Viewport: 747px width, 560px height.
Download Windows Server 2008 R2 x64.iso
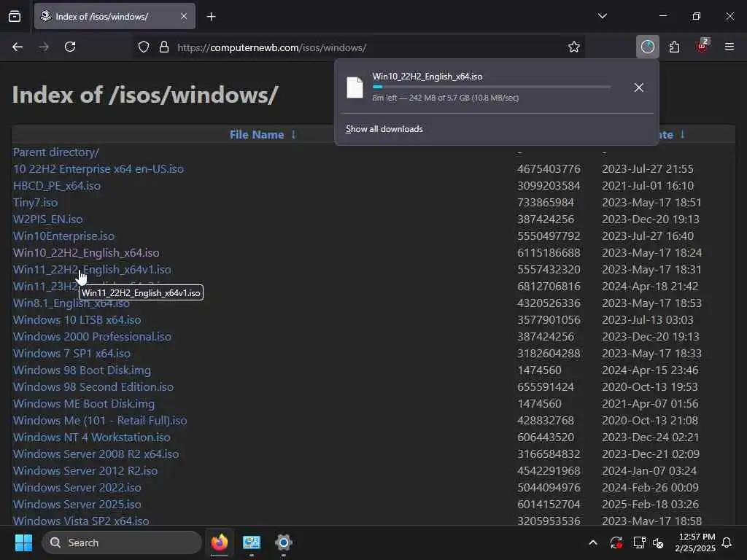[x=96, y=454]
